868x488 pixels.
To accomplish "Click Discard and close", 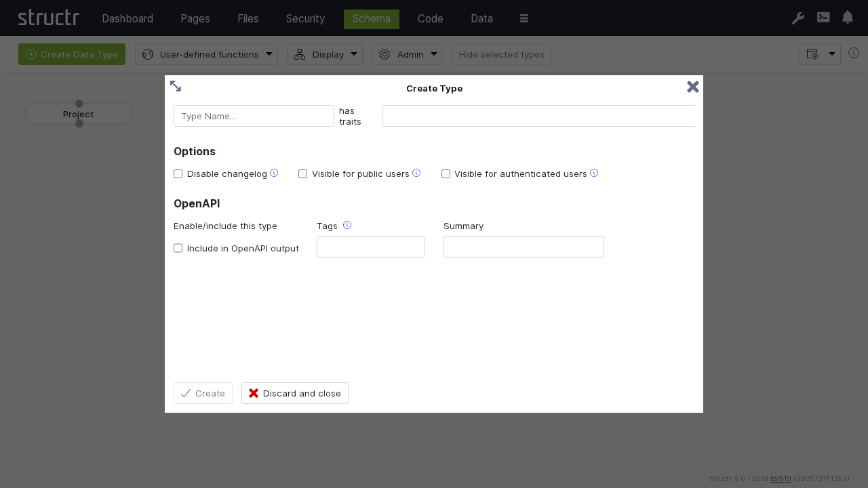I will (x=295, y=393).
